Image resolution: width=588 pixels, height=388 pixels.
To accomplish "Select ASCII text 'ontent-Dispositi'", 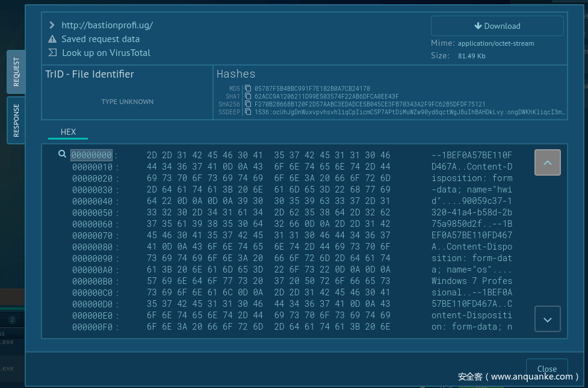I will pyautogui.click(x=472, y=315).
